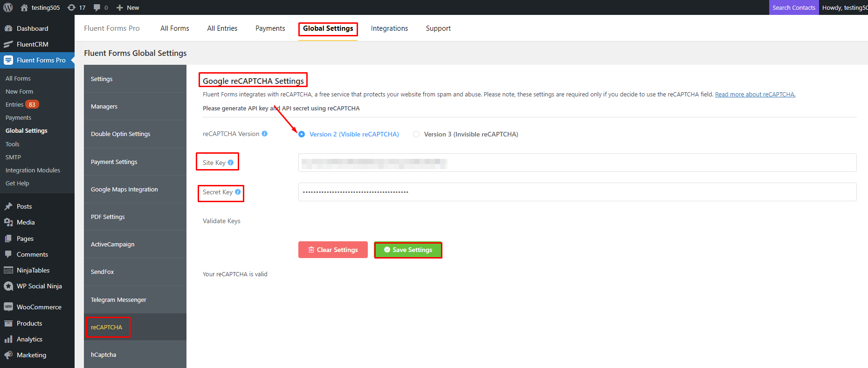Screen dimensions: 868x368
Task: Open the updates icon showing 17
Action: (72, 7)
